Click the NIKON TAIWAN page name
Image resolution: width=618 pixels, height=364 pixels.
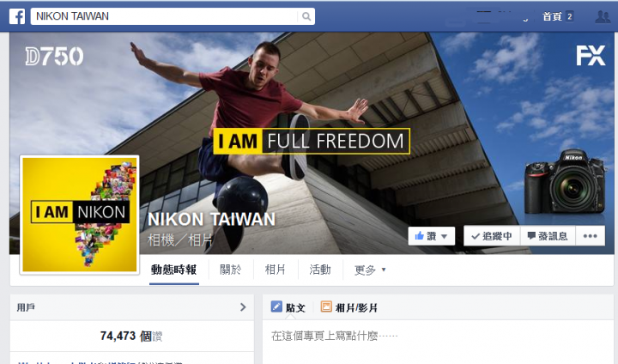(212, 219)
